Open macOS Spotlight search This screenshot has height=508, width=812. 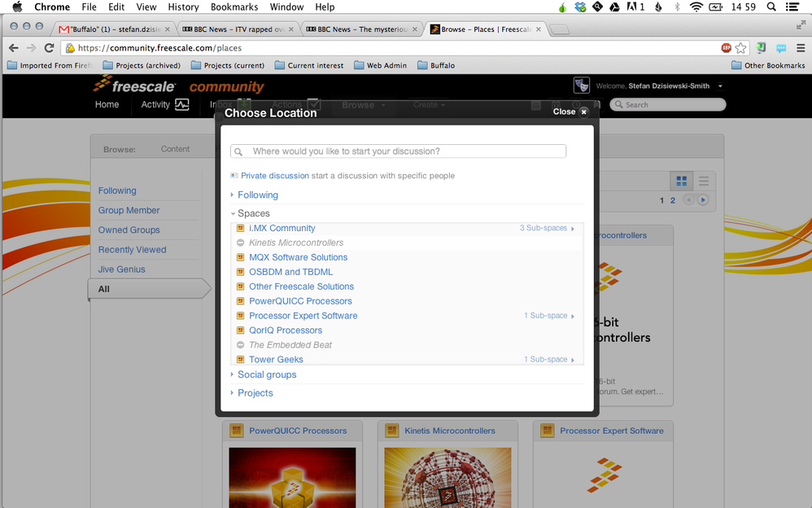[x=771, y=7]
